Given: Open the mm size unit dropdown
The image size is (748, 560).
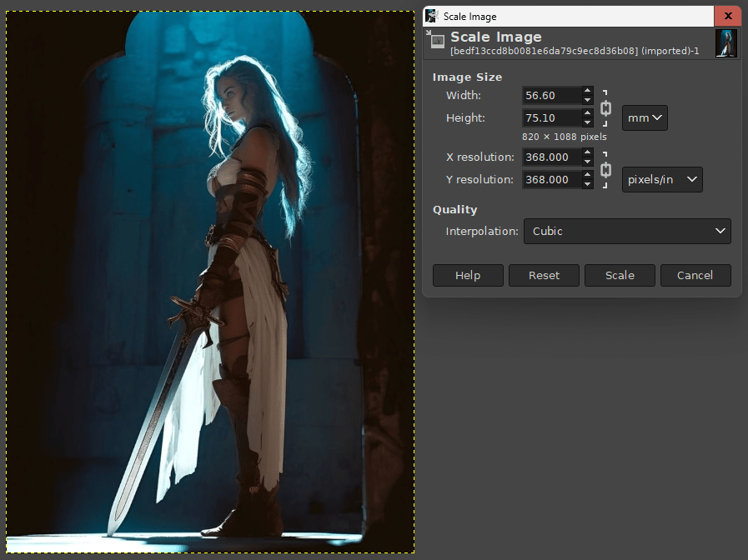Looking at the screenshot, I should click(645, 118).
